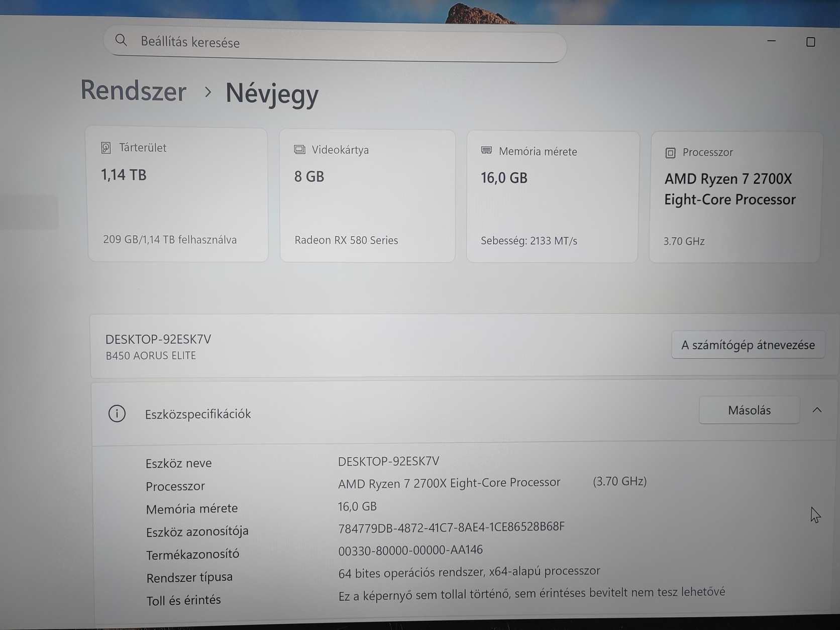This screenshot has width=840, height=630.
Task: Click A számítógép átnevezése button
Action: pos(748,345)
